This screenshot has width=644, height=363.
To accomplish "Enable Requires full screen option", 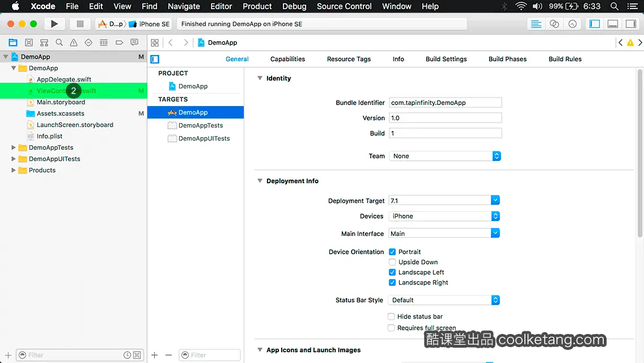I will [x=391, y=328].
